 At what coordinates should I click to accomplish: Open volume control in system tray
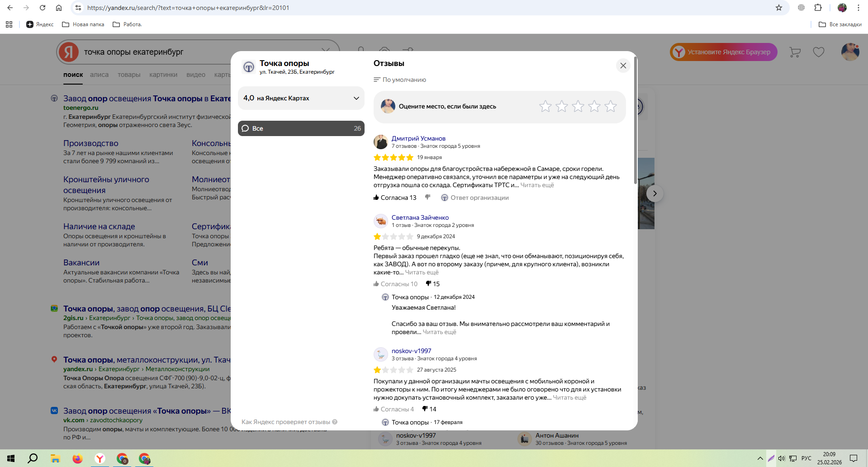tap(782, 458)
